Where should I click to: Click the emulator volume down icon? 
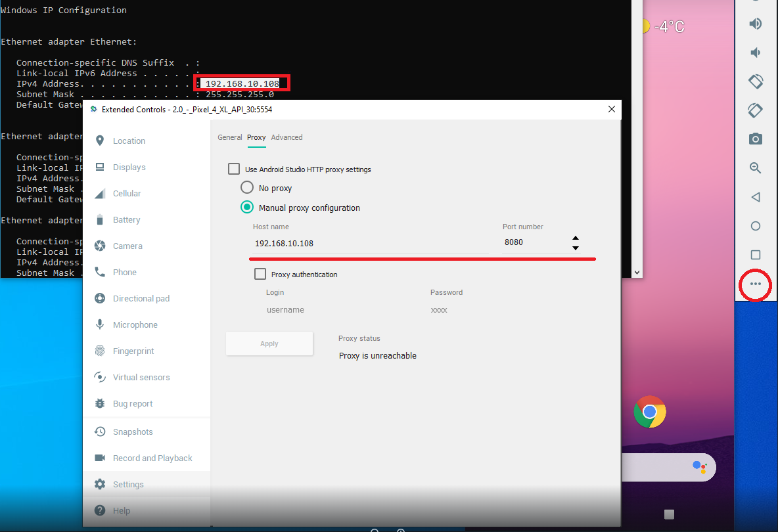coord(755,52)
